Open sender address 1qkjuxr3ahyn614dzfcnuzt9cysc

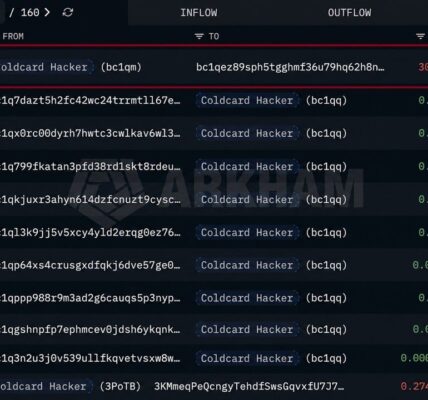click(x=90, y=199)
